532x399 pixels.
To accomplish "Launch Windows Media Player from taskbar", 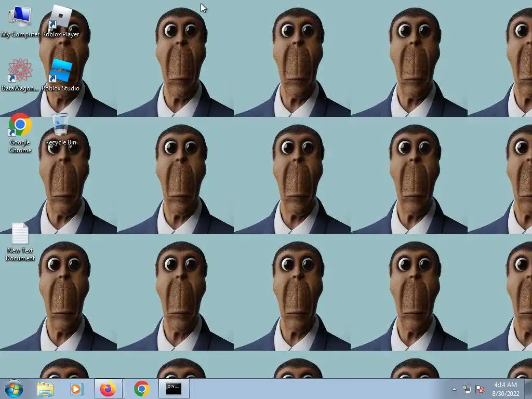I will click(77, 389).
